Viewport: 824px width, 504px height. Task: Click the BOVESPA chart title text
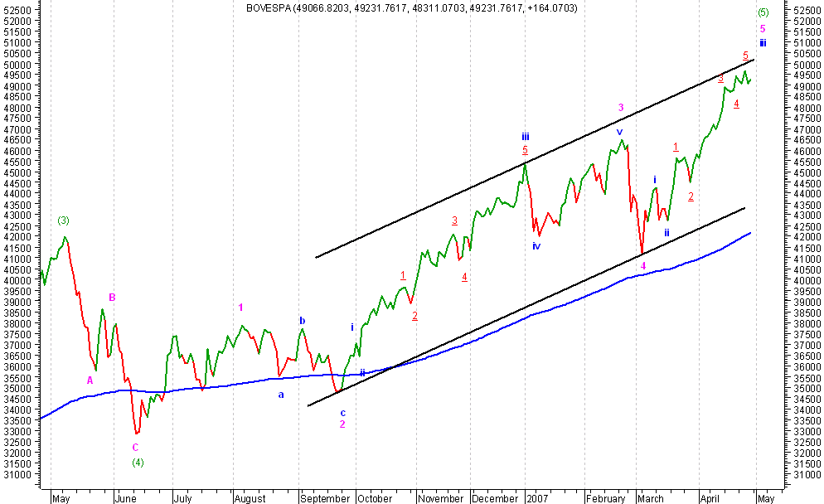tap(411, 8)
